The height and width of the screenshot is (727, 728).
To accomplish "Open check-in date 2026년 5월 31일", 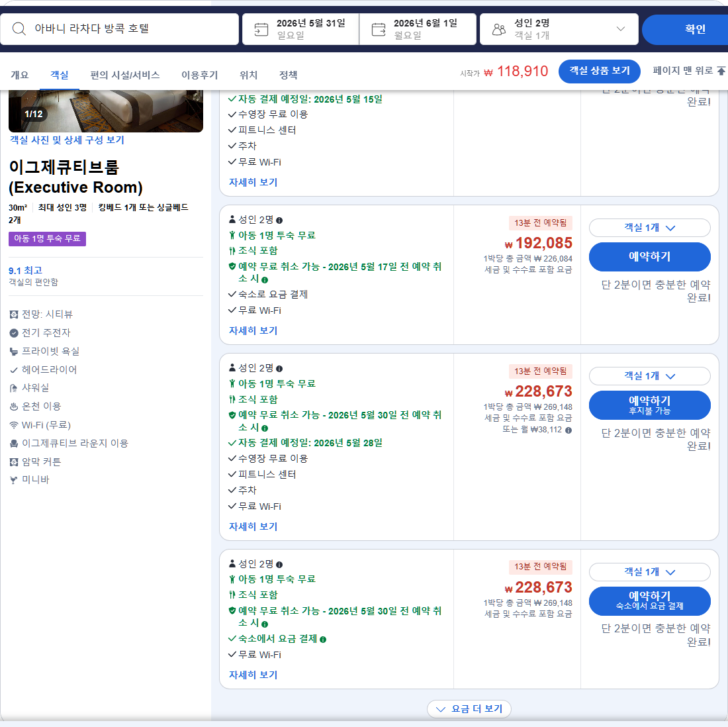I will pos(300,28).
